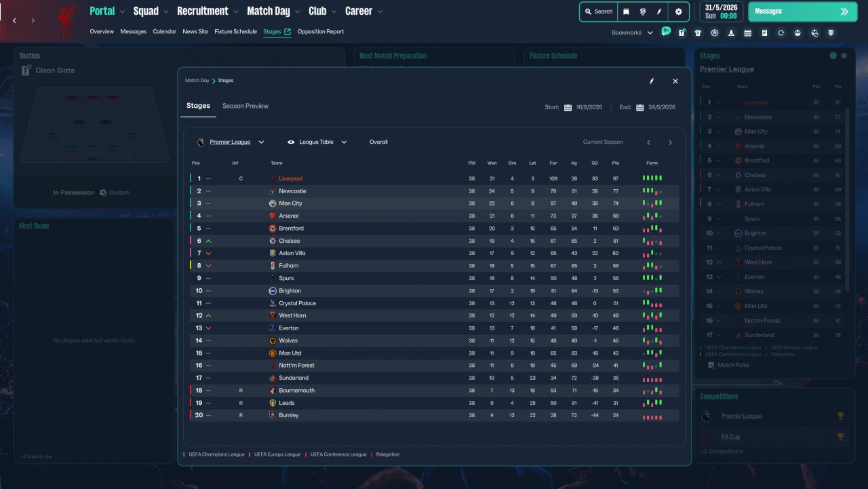The width and height of the screenshot is (868, 489).
Task: Open the Liverpool club crest
Action: [x=66, y=20]
